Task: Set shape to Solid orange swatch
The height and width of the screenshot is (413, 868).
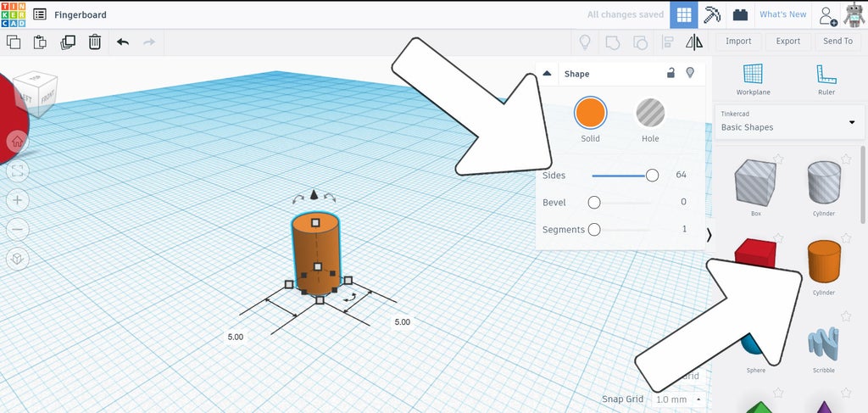Action: pos(591,113)
